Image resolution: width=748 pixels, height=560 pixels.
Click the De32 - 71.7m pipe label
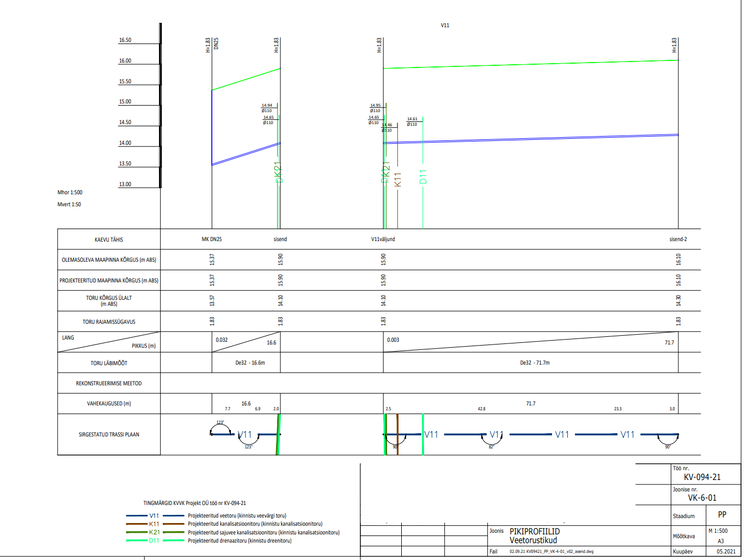coord(535,362)
